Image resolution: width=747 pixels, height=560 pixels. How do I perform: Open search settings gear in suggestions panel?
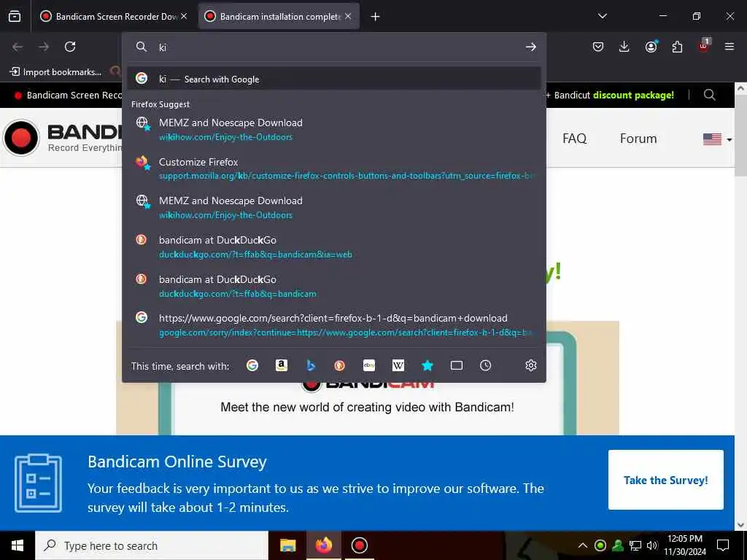click(x=531, y=365)
